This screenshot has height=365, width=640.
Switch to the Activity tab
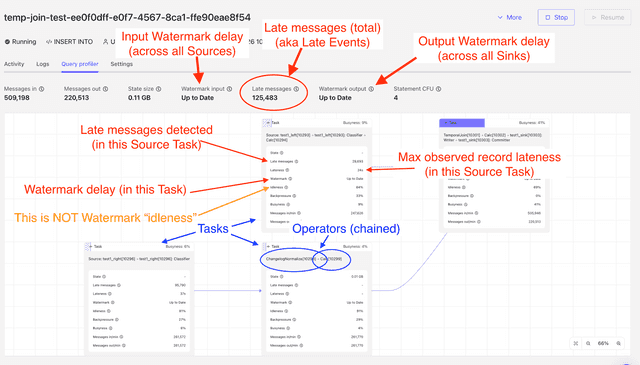tap(14, 64)
